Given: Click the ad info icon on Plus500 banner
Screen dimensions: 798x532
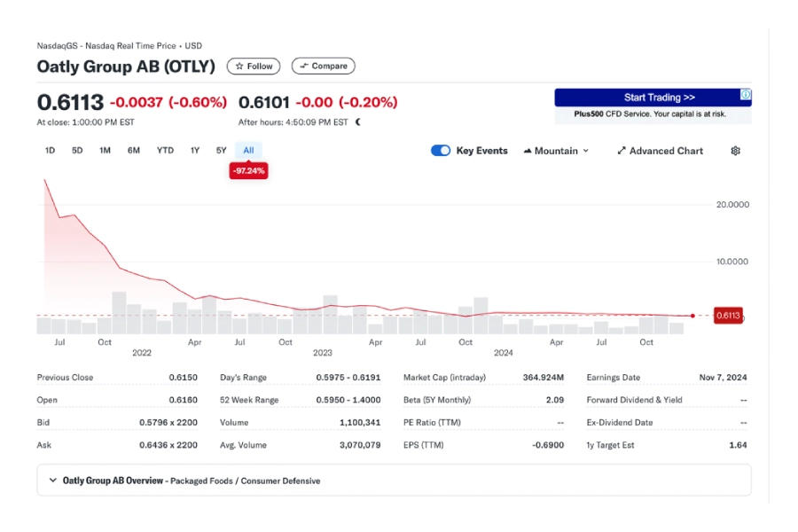Looking at the screenshot, I should 745,95.
